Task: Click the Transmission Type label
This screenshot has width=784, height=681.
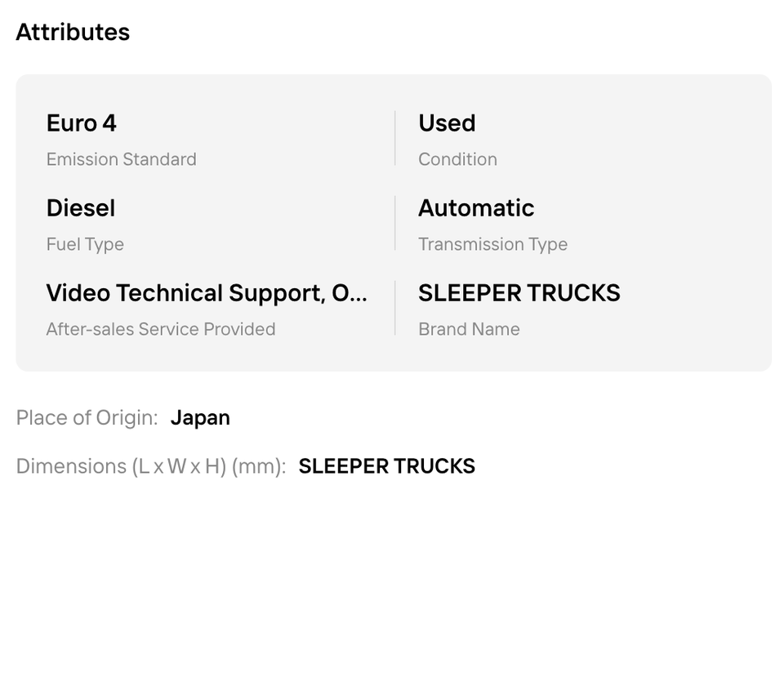Action: point(493,244)
